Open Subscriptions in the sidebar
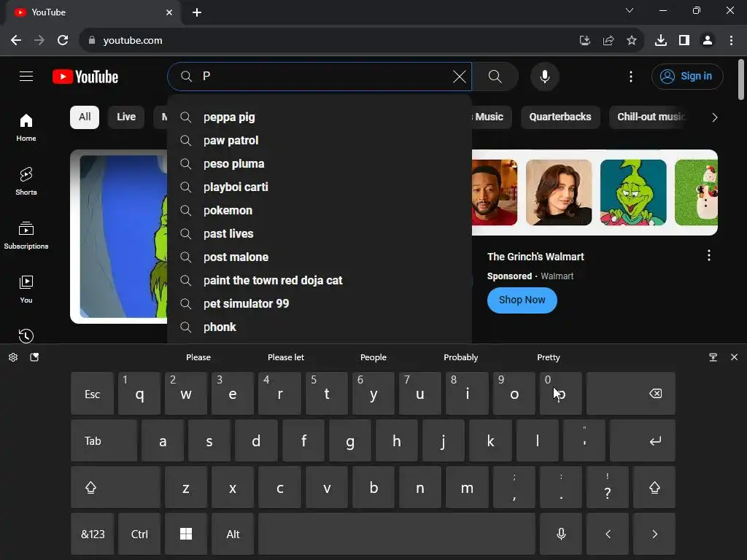The width and height of the screenshot is (747, 560). pos(26,236)
